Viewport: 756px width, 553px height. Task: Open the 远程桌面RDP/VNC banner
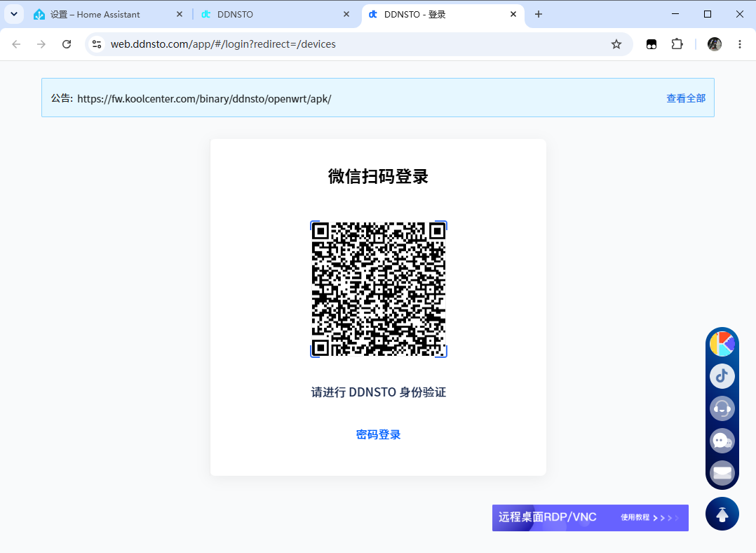pos(590,518)
